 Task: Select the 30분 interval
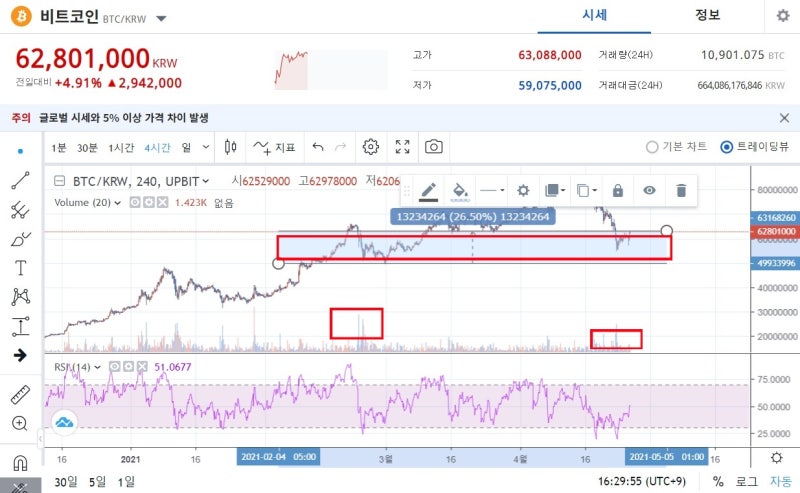coord(87,147)
